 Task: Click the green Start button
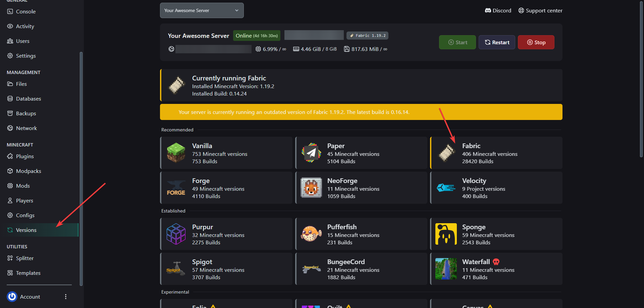[x=458, y=42]
